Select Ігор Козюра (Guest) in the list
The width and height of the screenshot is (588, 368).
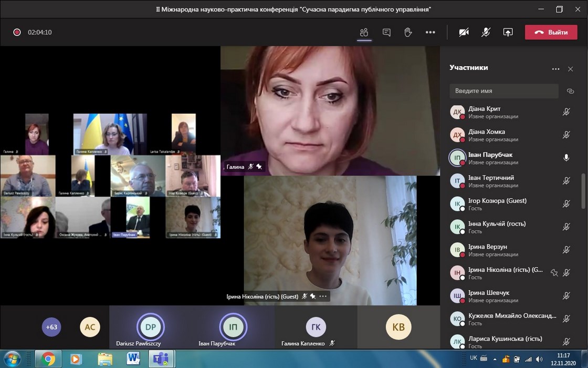click(497, 204)
